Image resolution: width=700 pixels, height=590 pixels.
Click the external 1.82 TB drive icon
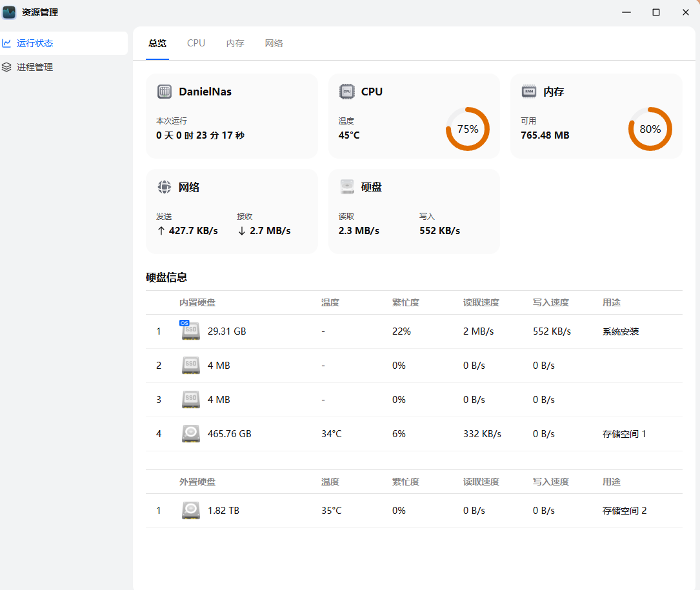pyautogui.click(x=191, y=511)
